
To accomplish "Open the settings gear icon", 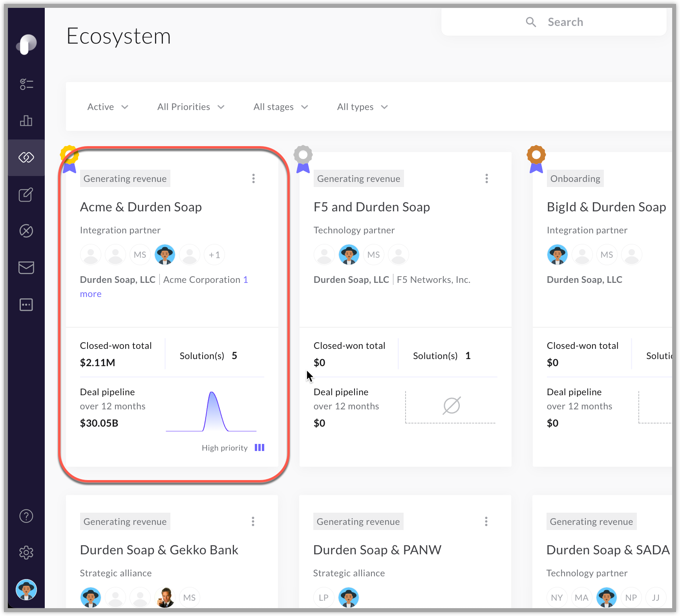I will pyautogui.click(x=26, y=553).
